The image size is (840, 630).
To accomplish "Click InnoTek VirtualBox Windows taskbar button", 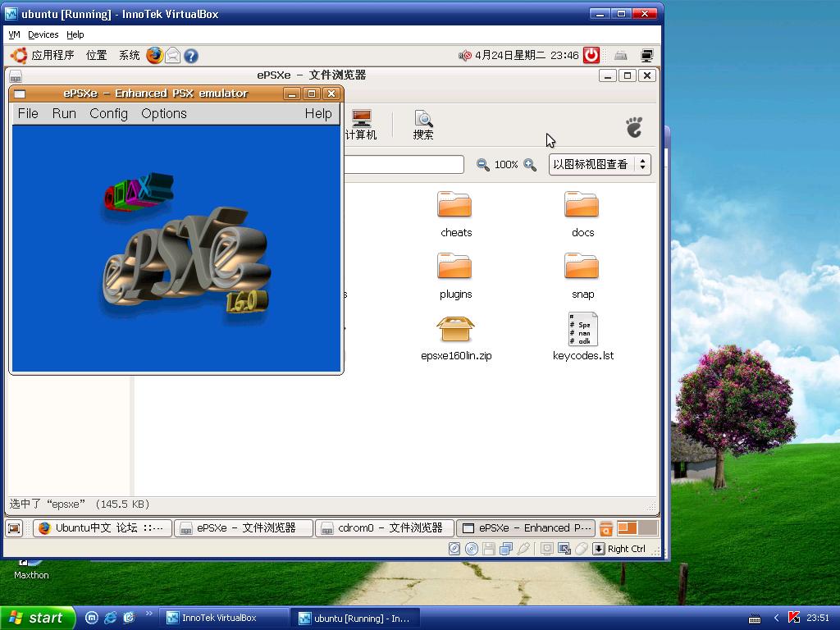I will [x=225, y=619].
